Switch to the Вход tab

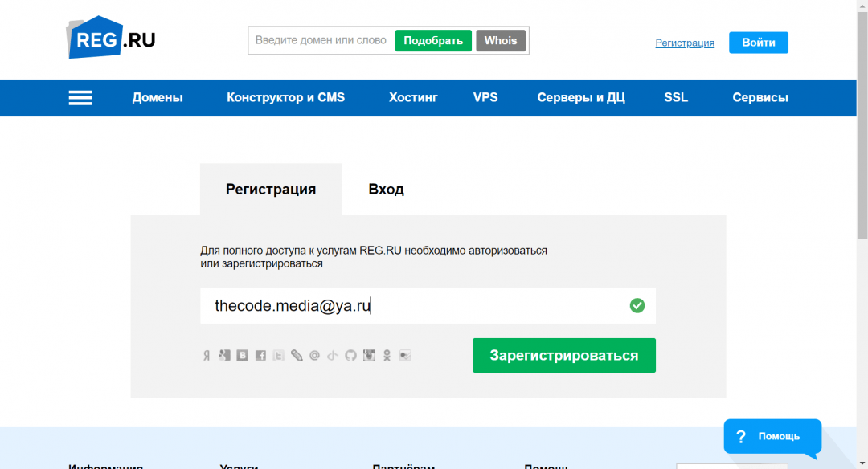[x=386, y=190]
